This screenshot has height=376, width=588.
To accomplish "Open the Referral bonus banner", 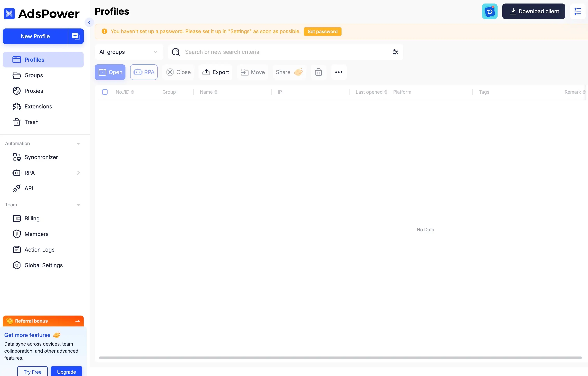I will coord(43,321).
